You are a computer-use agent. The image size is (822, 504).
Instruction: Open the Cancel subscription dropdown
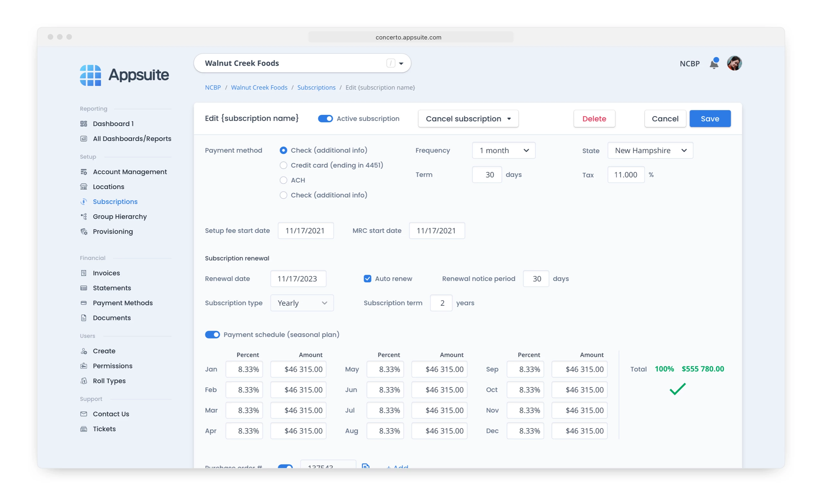click(x=468, y=119)
